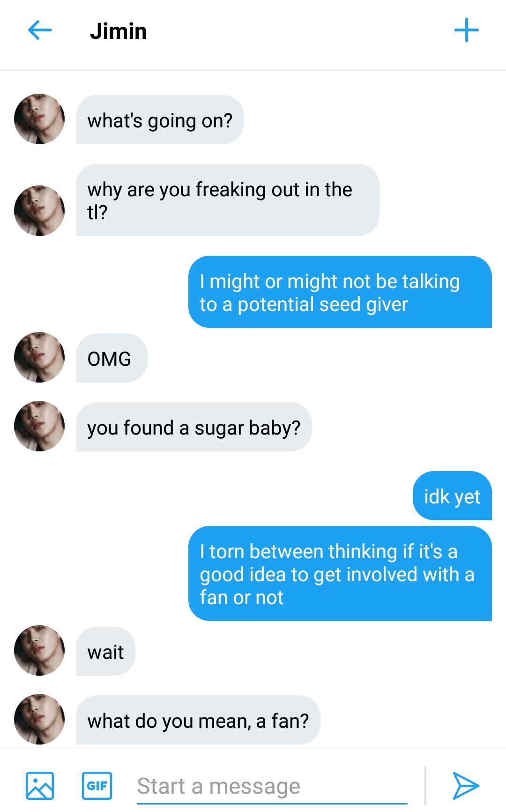This screenshot has width=506, height=812.
Task: Select the what's going on? bubble
Action: tap(160, 120)
